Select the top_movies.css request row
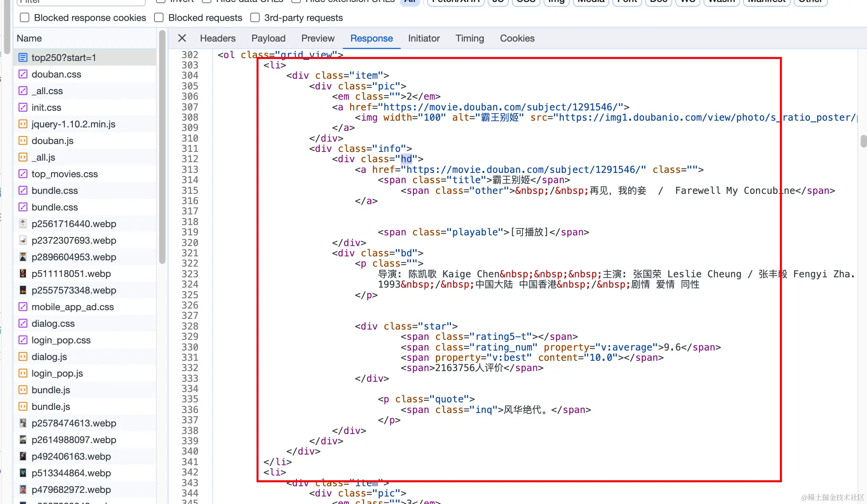 [x=85, y=174]
